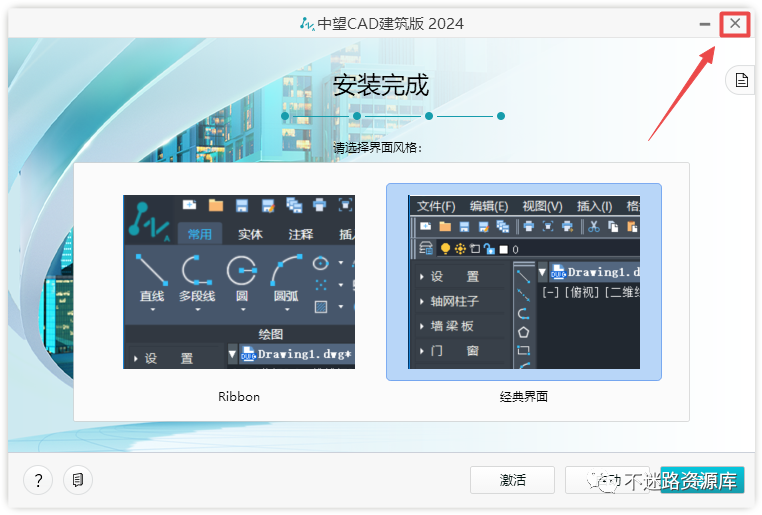The width and height of the screenshot is (762, 515).
Task: Close the 中望CAD建筑版 2024 installer window
Action: pyautogui.click(x=735, y=23)
